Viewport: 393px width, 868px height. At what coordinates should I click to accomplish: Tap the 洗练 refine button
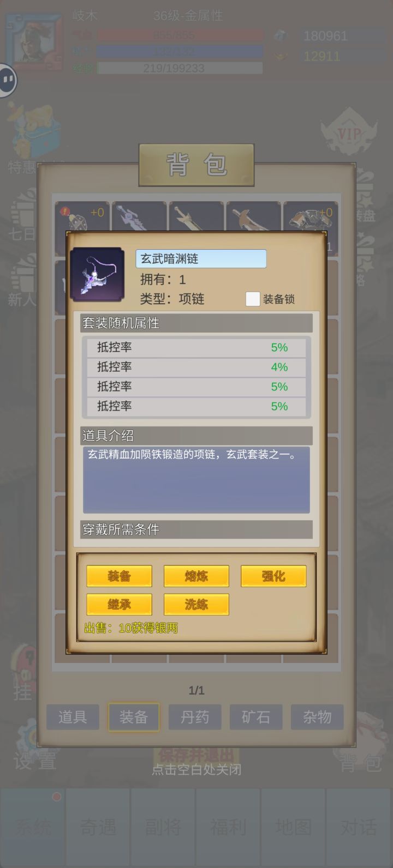196,605
